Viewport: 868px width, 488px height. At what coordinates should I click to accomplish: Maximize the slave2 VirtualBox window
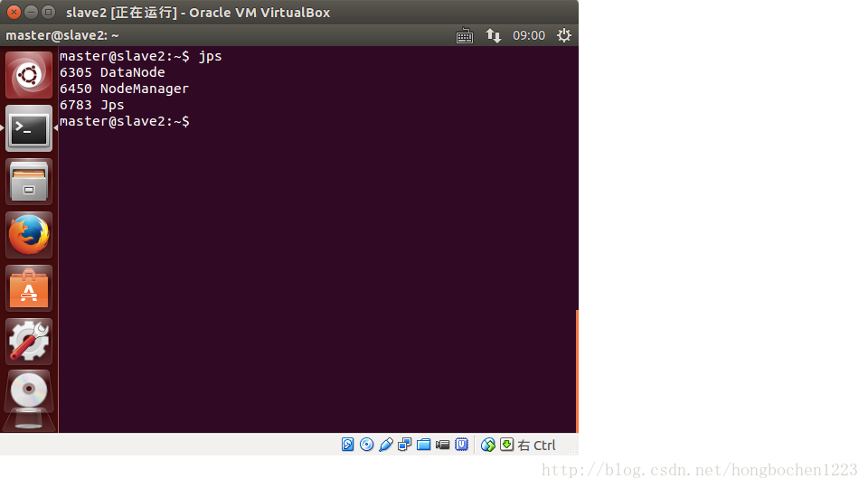[49, 12]
